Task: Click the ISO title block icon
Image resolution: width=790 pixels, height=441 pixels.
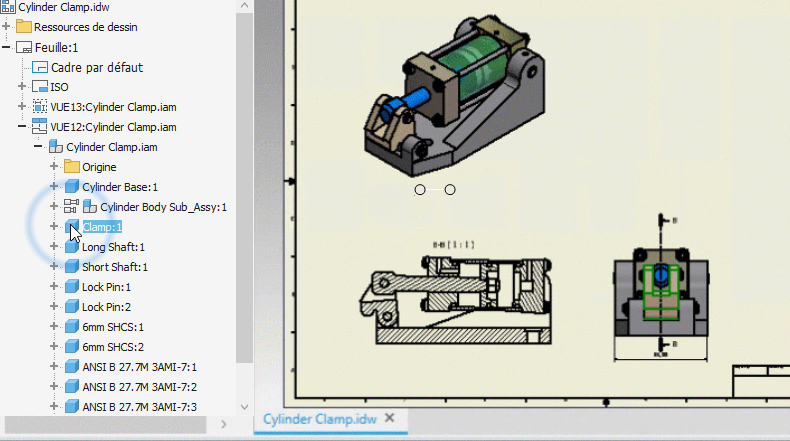Action: [x=40, y=87]
